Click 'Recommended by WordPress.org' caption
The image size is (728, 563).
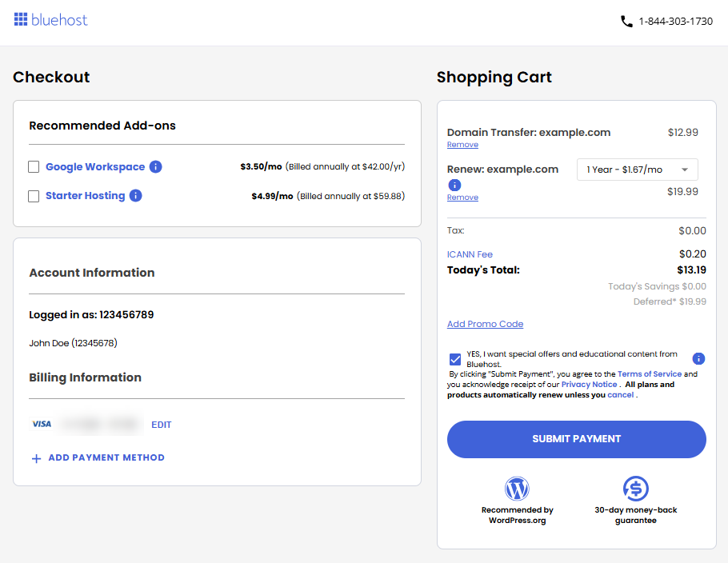pyautogui.click(x=518, y=515)
